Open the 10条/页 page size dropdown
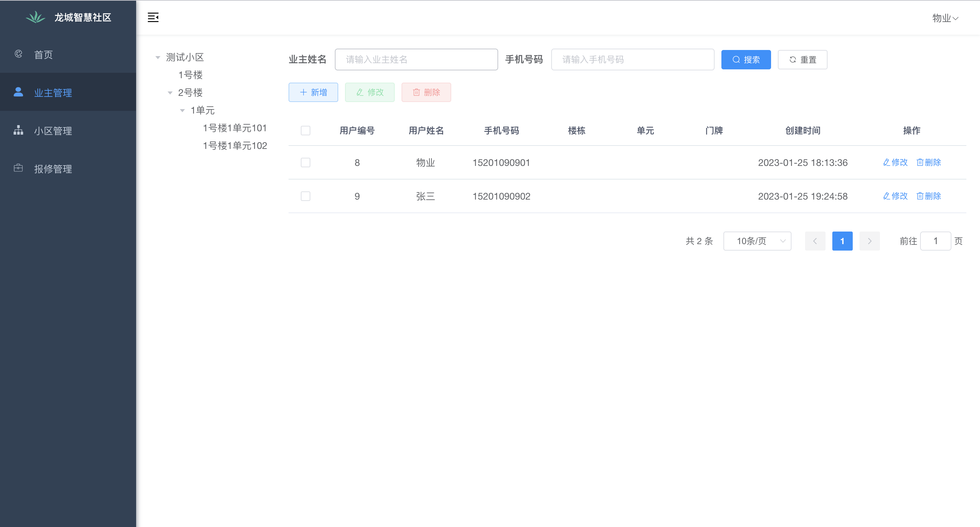Image resolution: width=980 pixels, height=527 pixels. pos(757,241)
